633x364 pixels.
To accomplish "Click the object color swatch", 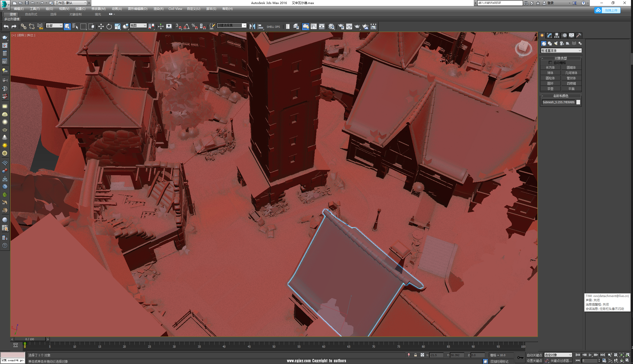I will coord(578,102).
